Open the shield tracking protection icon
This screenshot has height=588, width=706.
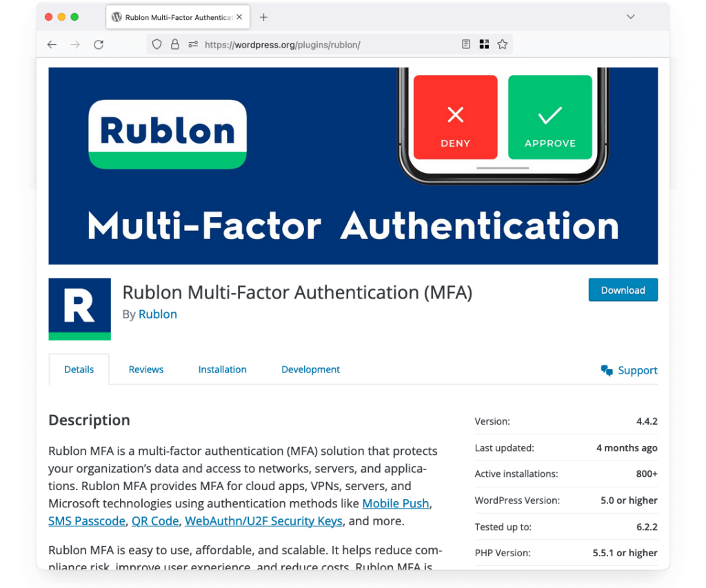click(x=157, y=44)
